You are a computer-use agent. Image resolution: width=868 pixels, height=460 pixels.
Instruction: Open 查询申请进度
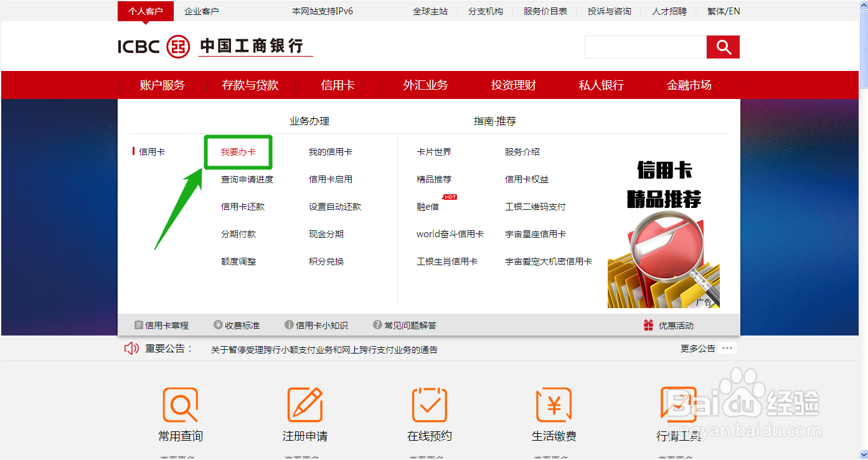tap(247, 179)
